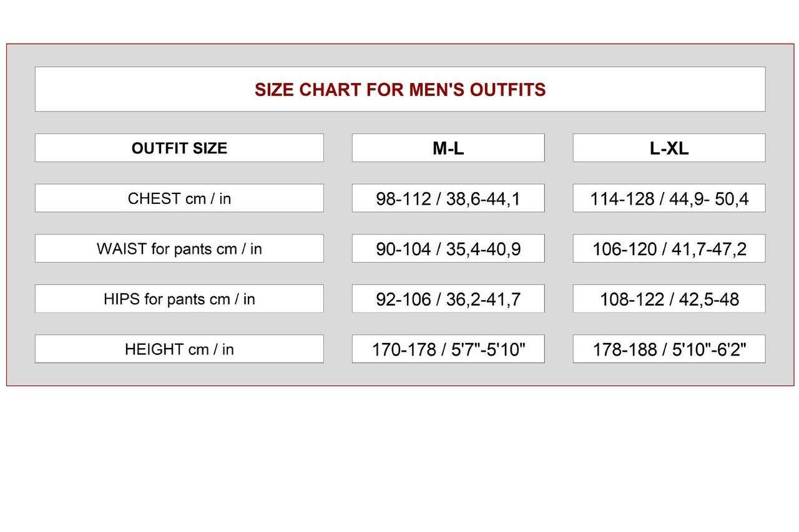Click the L-XL chest value 114-128 / 44,9- 50,4
Image resolution: width=799 pixels, height=532 pixels.
(669, 198)
